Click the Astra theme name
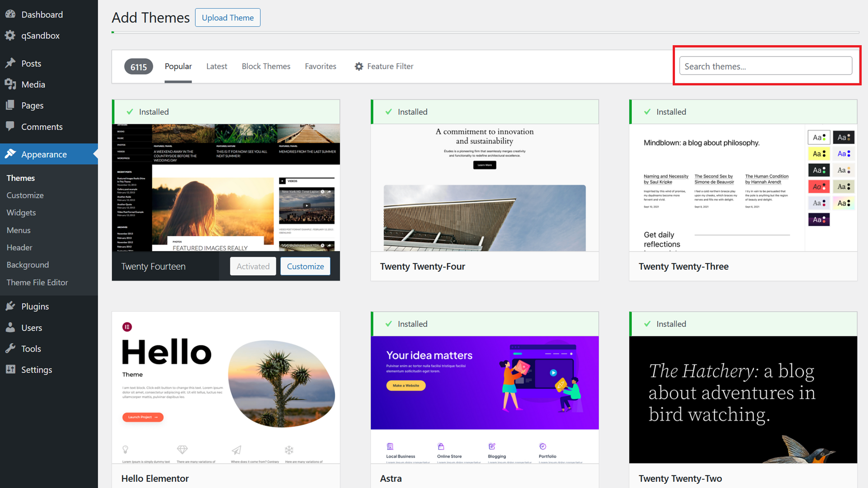The image size is (868, 488). pos(391,479)
